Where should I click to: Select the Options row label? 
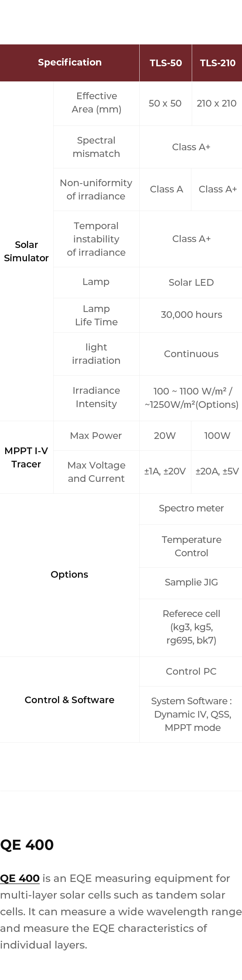69,574
